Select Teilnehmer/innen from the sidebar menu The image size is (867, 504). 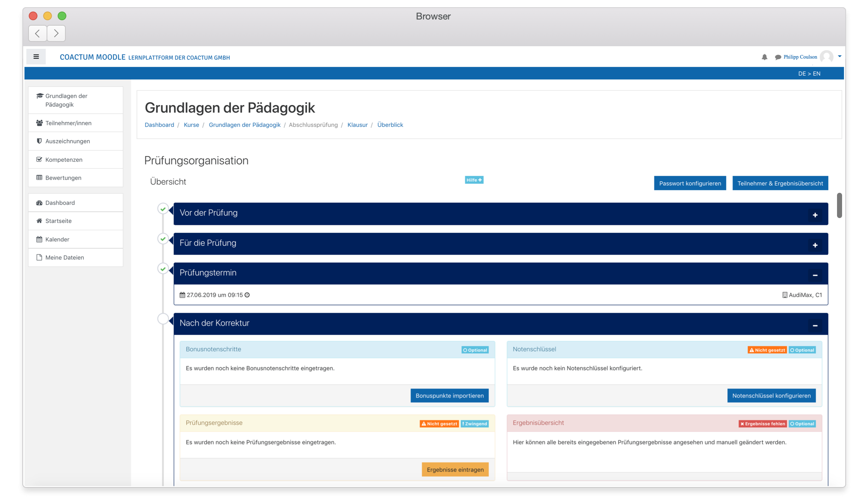[68, 123]
